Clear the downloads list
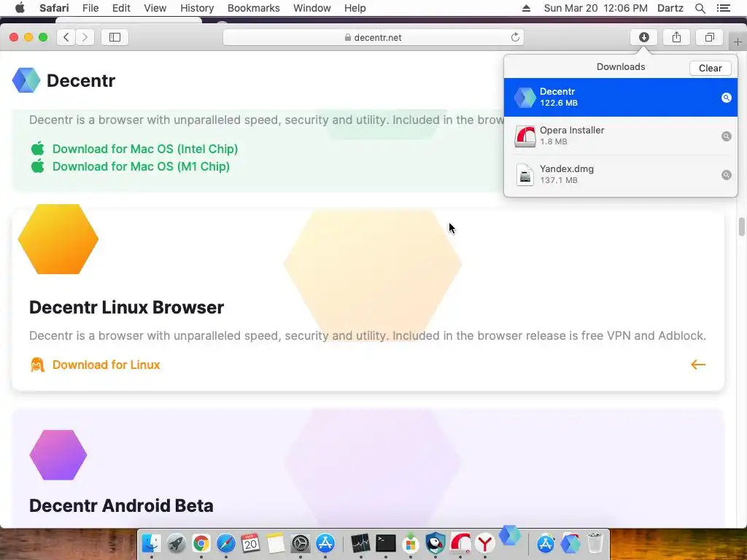 click(x=710, y=68)
